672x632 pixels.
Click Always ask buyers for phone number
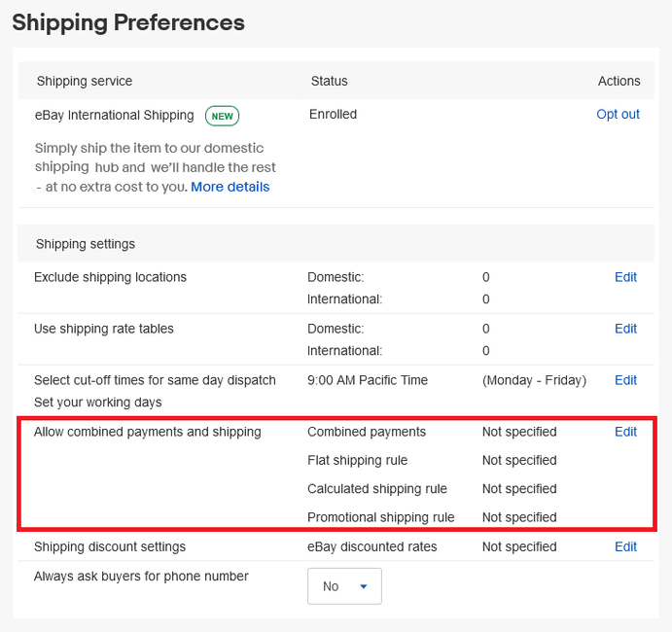tap(141, 577)
